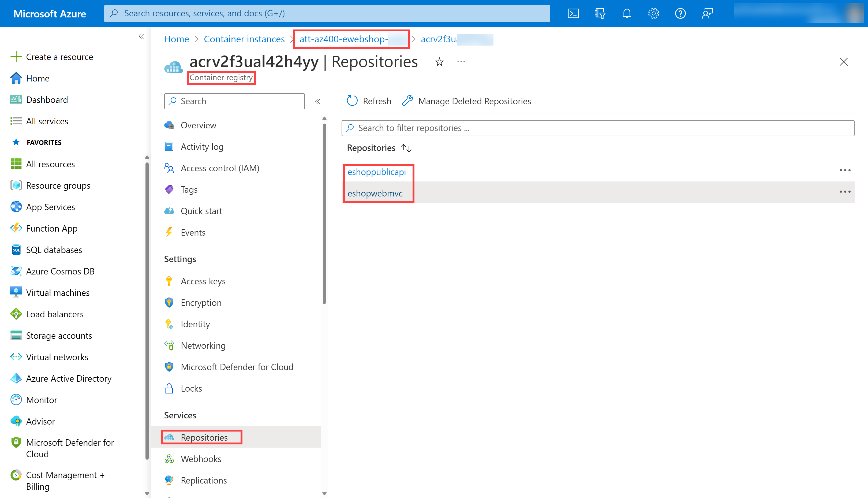
Task: Open more options for eshoppublicapi row
Action: 845,170
